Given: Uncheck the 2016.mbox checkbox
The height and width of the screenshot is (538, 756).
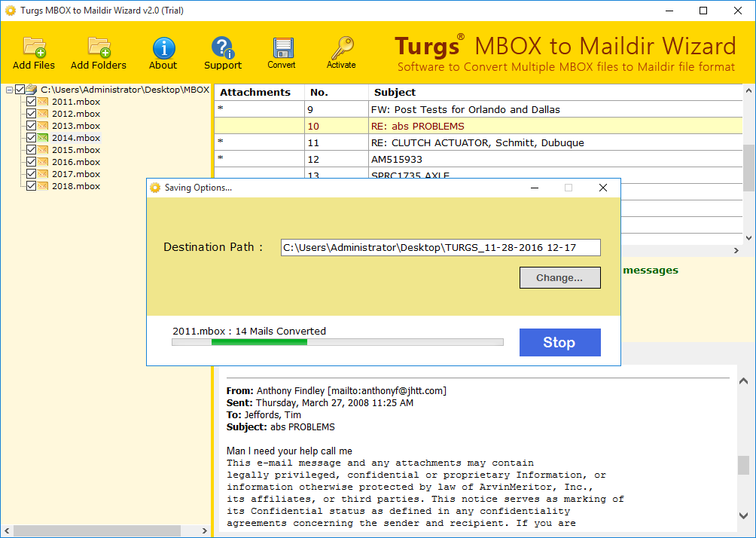Looking at the screenshot, I should pyautogui.click(x=32, y=162).
